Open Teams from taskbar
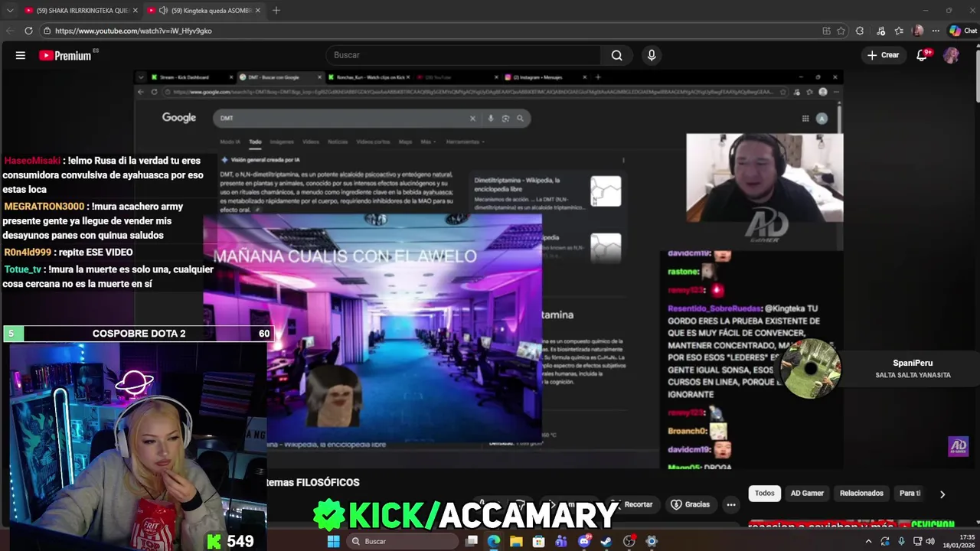The image size is (980, 551). click(561, 541)
